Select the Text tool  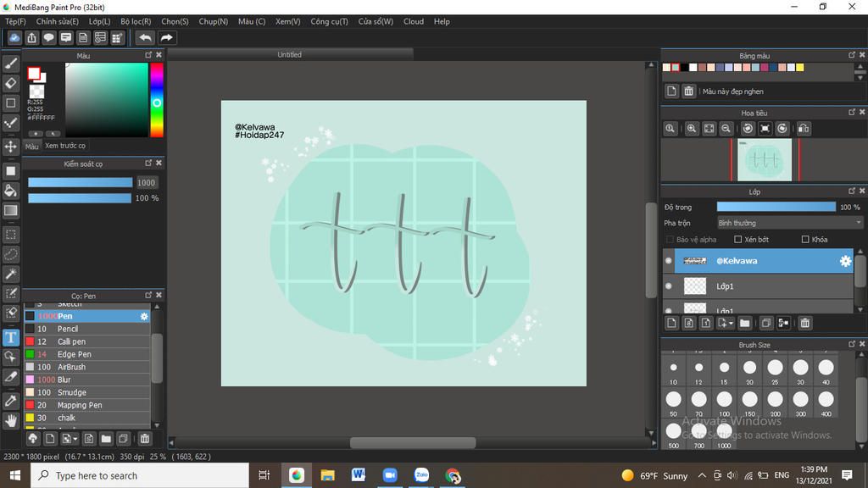point(10,337)
